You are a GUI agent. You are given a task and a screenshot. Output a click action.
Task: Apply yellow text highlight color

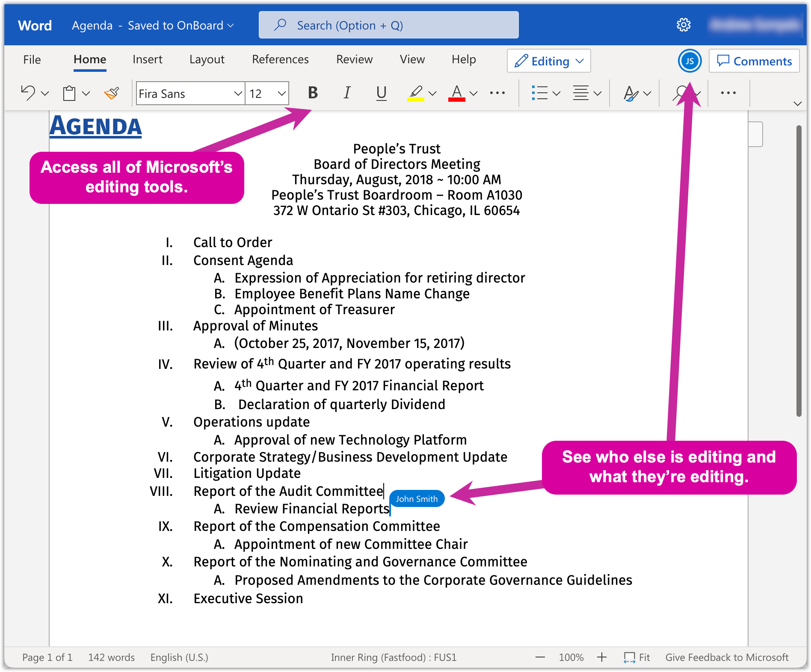pos(415,93)
